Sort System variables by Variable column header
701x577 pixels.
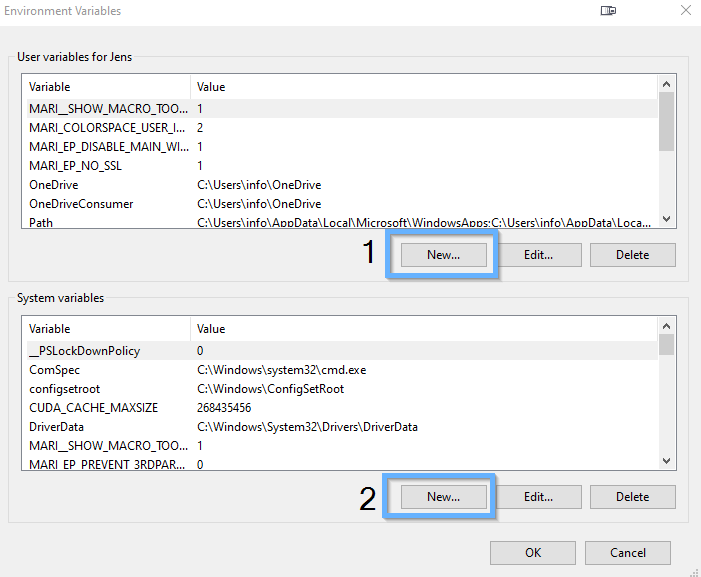tap(105, 329)
